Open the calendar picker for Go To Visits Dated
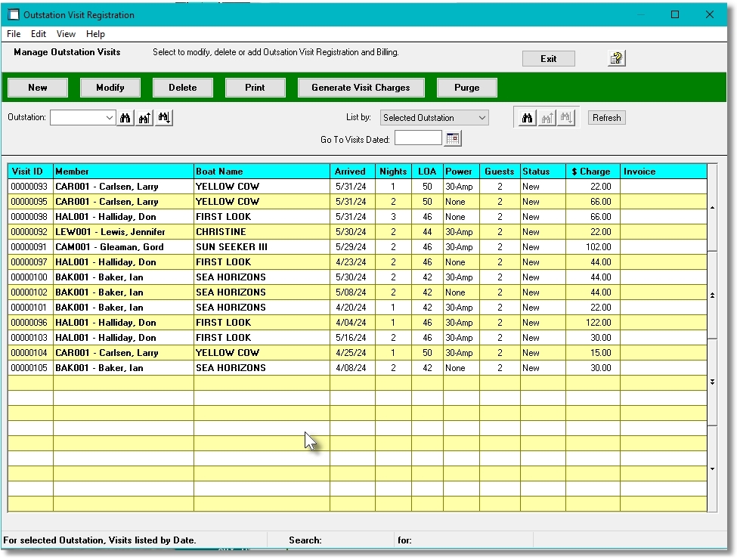 click(453, 138)
